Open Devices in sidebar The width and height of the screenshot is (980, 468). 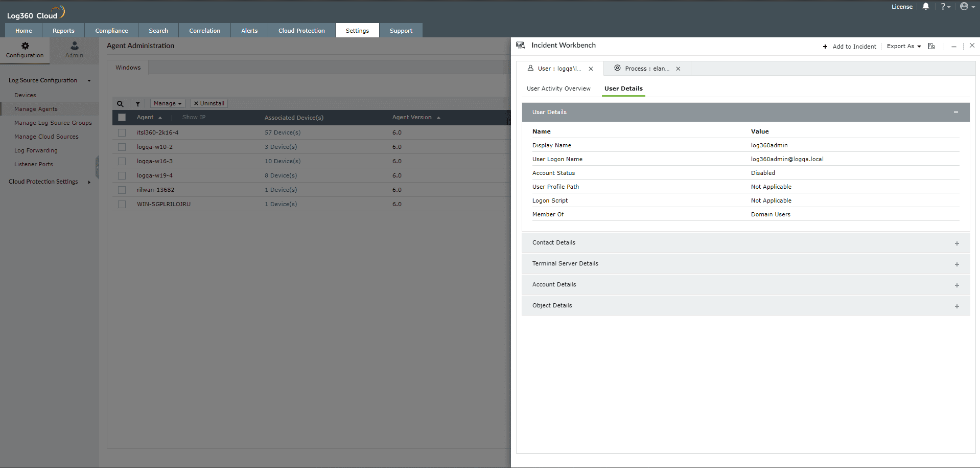[25, 95]
